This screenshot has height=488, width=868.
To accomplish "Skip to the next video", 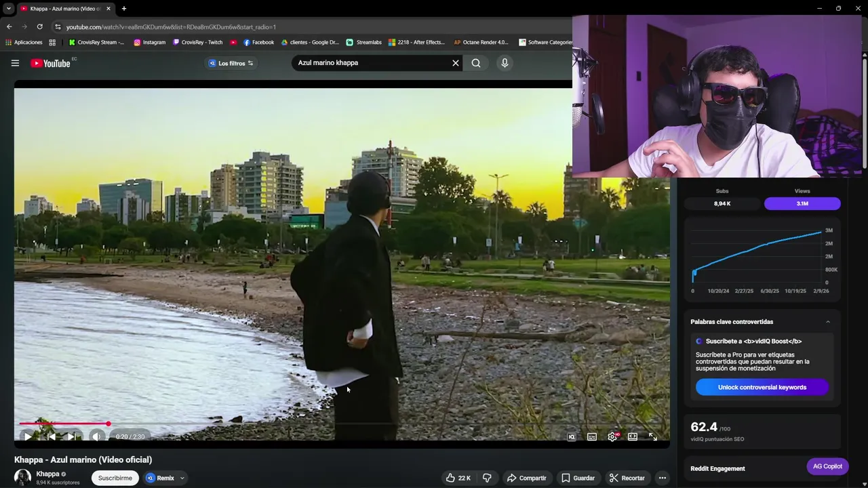I will [x=71, y=436].
